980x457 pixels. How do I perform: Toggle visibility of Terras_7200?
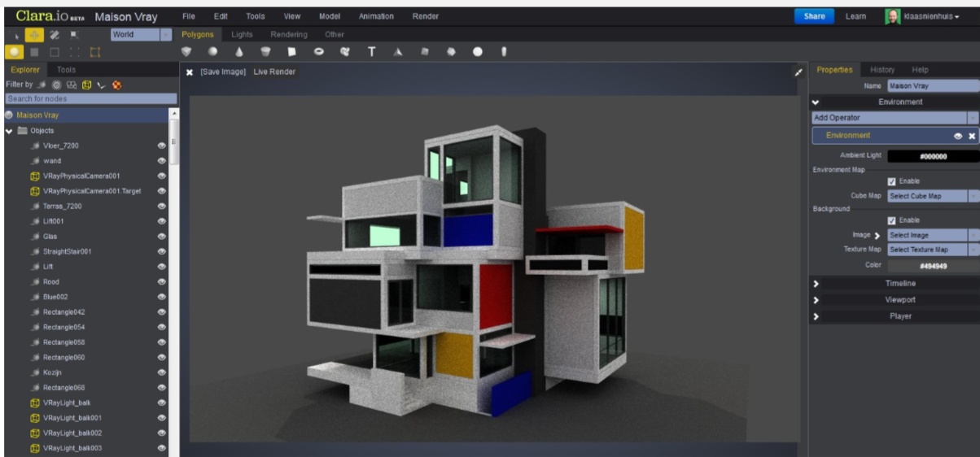coord(161,207)
